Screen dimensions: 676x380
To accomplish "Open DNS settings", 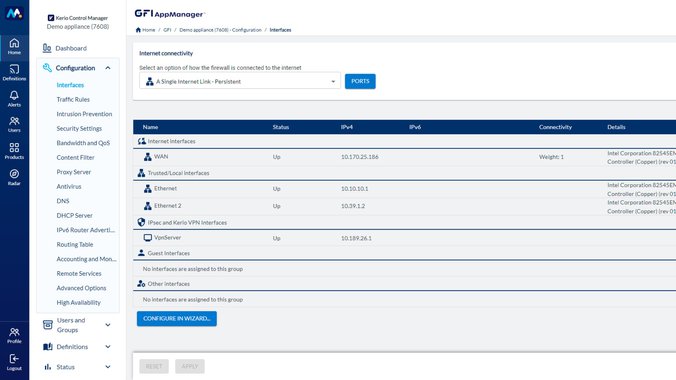I will pyautogui.click(x=63, y=201).
